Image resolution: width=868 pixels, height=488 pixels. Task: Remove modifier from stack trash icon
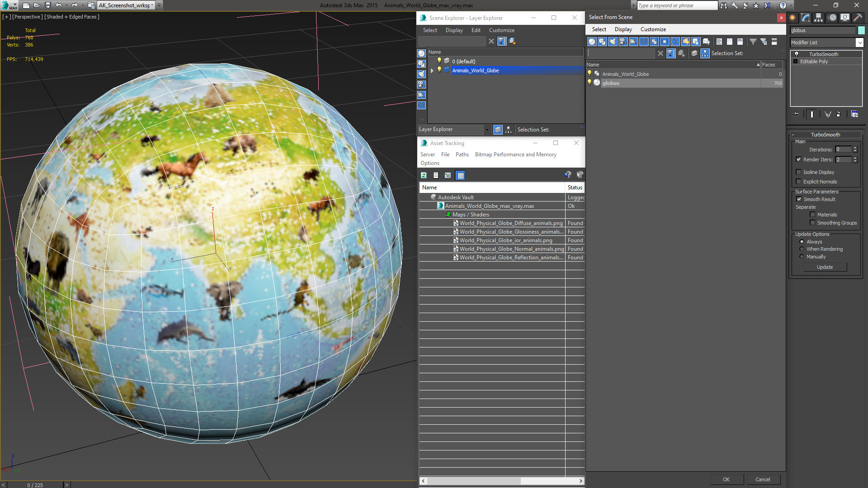tap(839, 114)
